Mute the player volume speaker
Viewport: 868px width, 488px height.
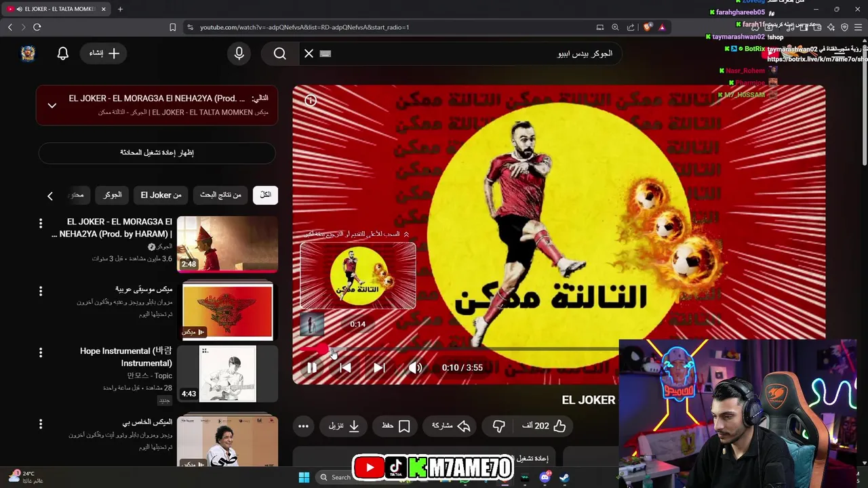coord(415,367)
